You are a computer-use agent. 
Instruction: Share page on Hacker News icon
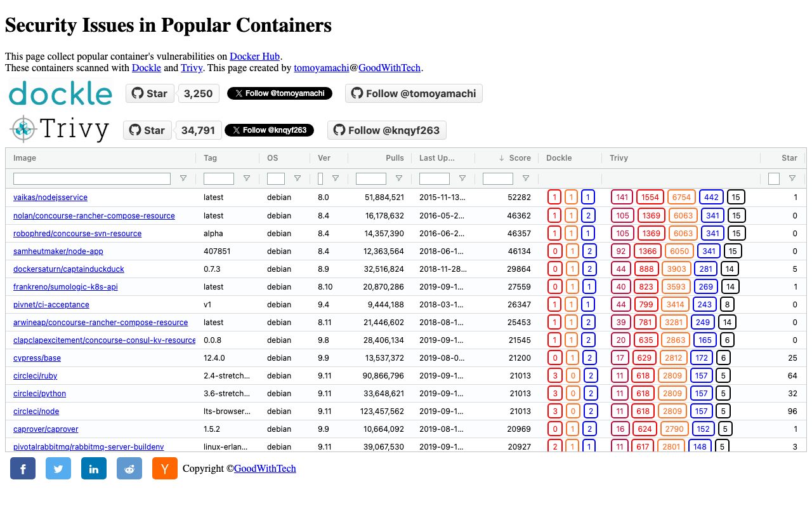tap(165, 469)
